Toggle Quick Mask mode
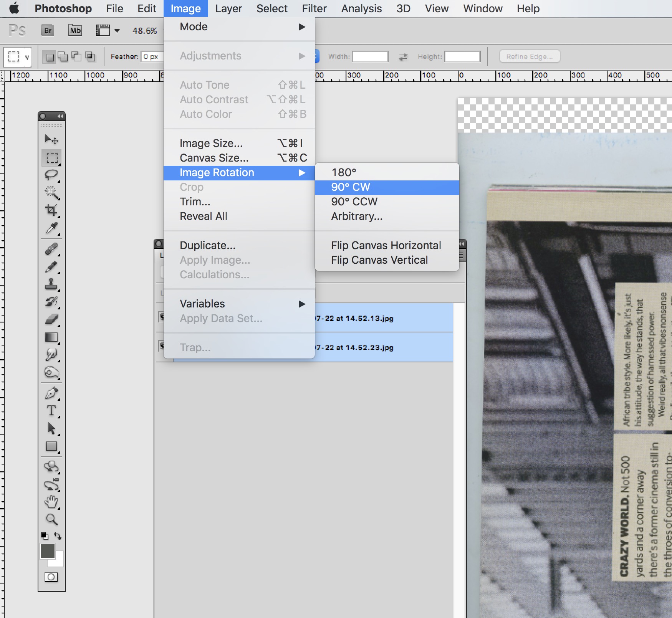Image resolution: width=672 pixels, height=618 pixels. pyautogui.click(x=51, y=577)
